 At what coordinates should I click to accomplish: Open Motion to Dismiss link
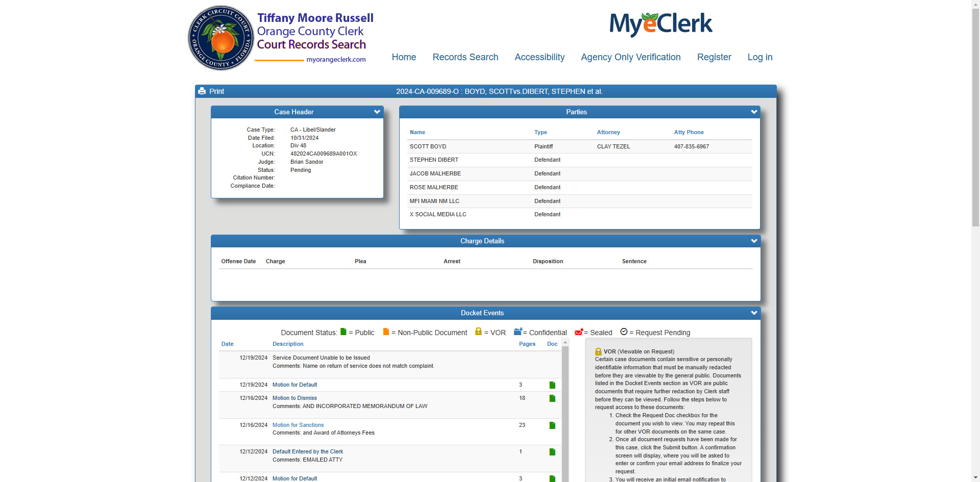tap(295, 398)
